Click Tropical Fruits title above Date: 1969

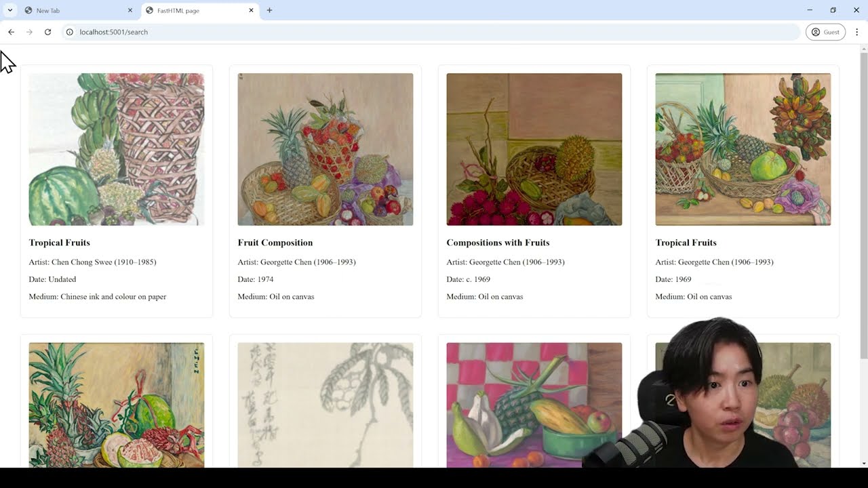686,243
